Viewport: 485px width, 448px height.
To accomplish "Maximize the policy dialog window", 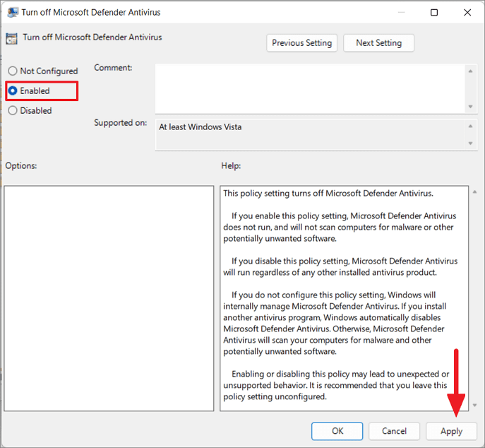I will [x=434, y=13].
